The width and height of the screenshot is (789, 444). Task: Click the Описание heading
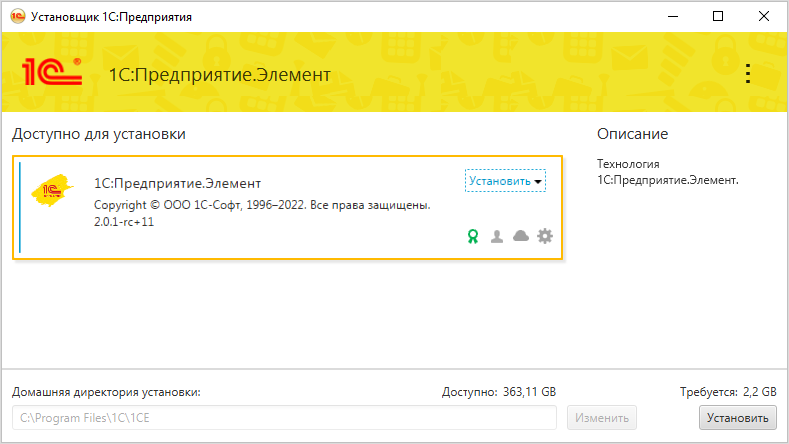[633, 134]
